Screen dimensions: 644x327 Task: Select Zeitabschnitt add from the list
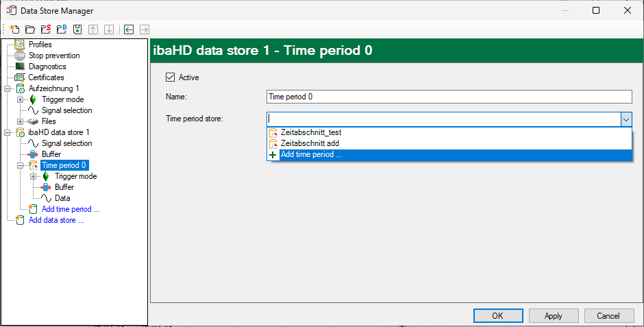[x=310, y=143]
